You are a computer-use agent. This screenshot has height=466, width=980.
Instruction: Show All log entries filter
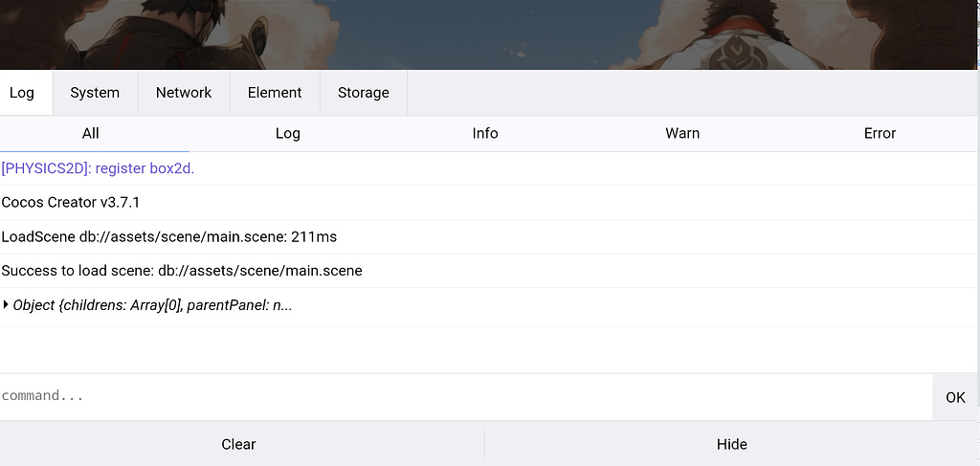point(91,133)
